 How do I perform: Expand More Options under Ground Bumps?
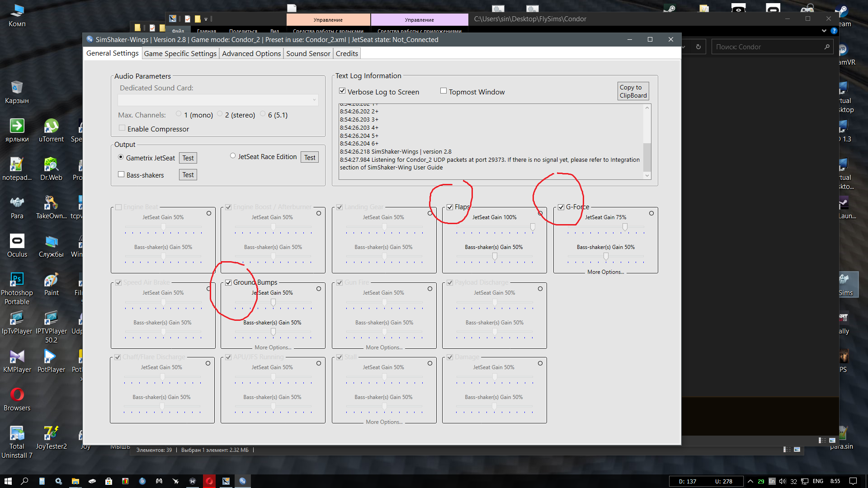coord(273,347)
